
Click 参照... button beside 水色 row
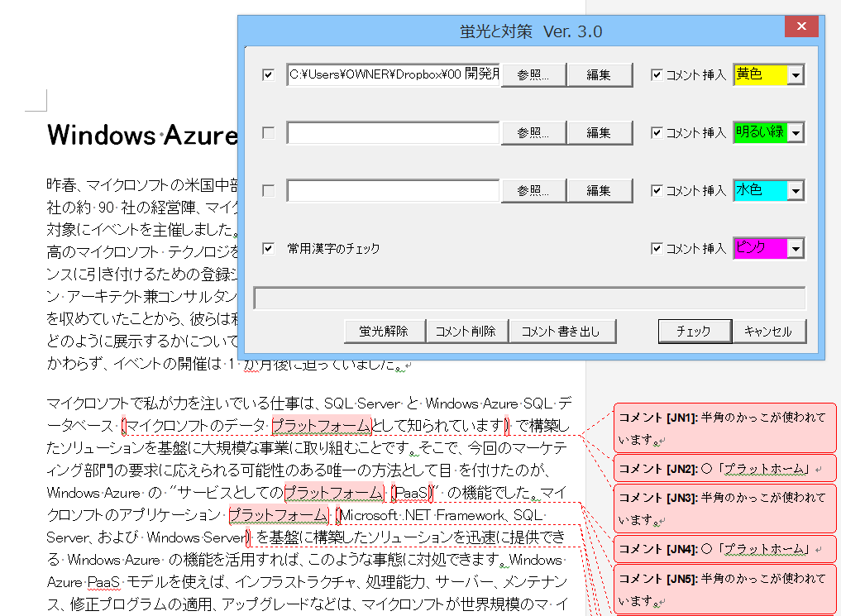point(533,191)
